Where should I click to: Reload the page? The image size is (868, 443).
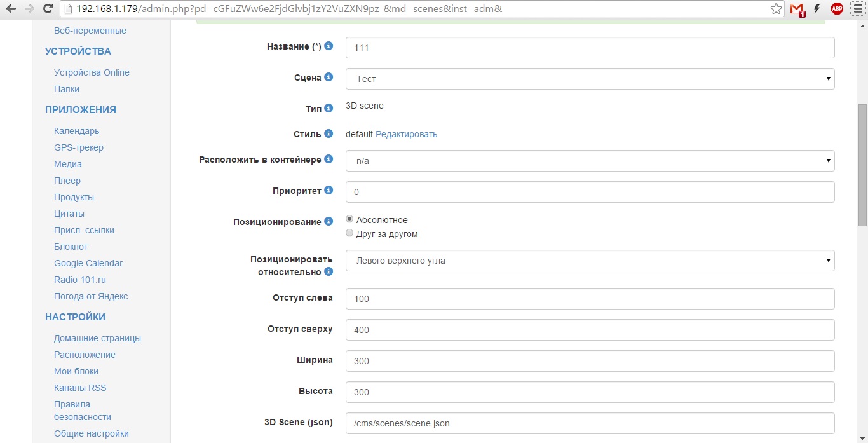pos(48,9)
